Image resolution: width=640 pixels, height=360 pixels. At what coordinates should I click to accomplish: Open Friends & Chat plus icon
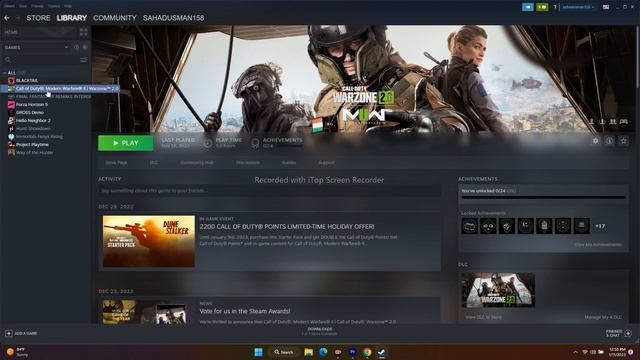pyautogui.click(x=628, y=333)
